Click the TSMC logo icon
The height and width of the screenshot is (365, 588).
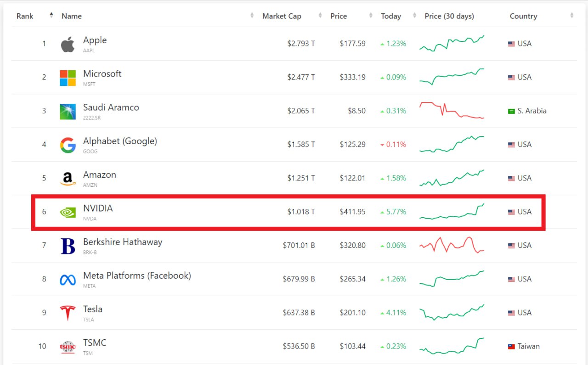[68, 347]
